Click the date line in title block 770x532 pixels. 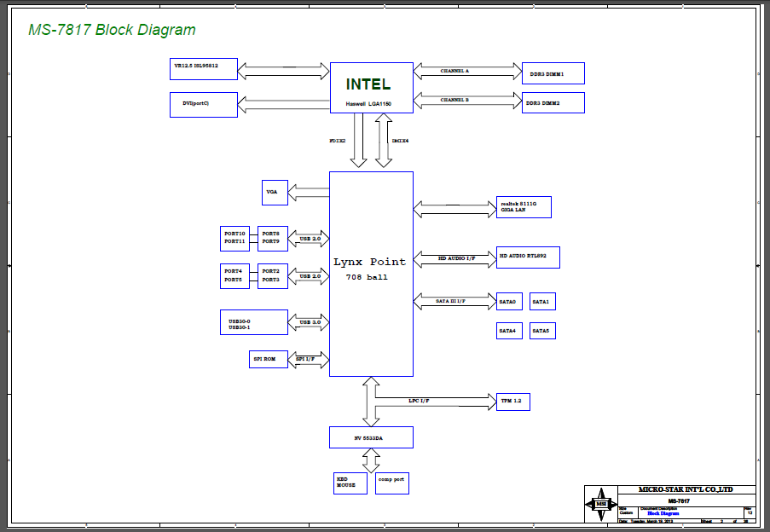646,521
